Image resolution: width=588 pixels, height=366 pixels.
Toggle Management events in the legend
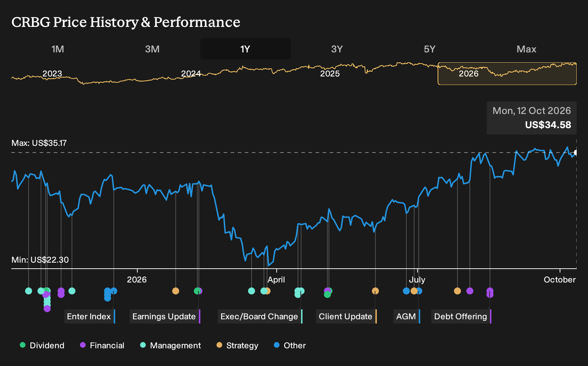tap(170, 345)
